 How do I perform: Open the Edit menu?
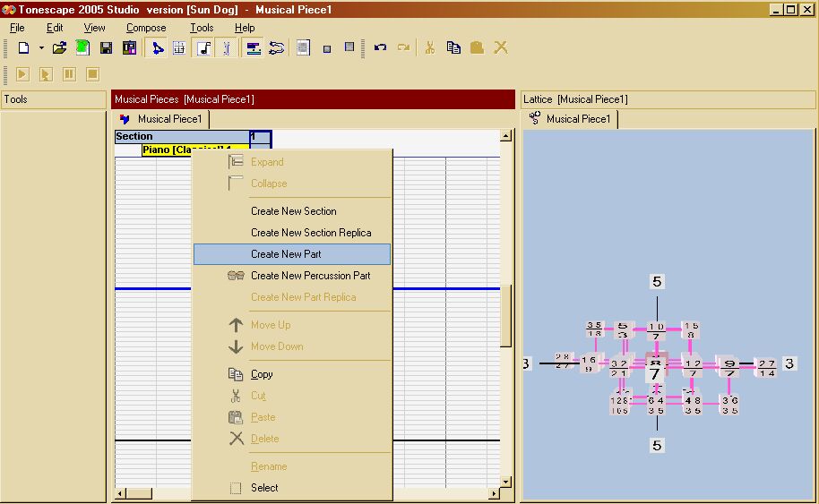55,28
